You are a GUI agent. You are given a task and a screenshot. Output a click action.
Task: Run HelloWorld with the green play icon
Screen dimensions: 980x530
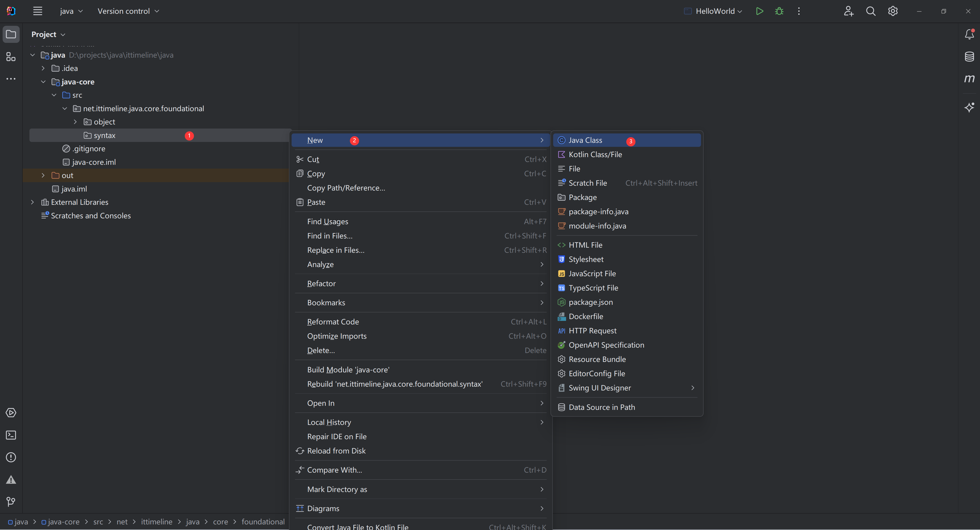759,11
